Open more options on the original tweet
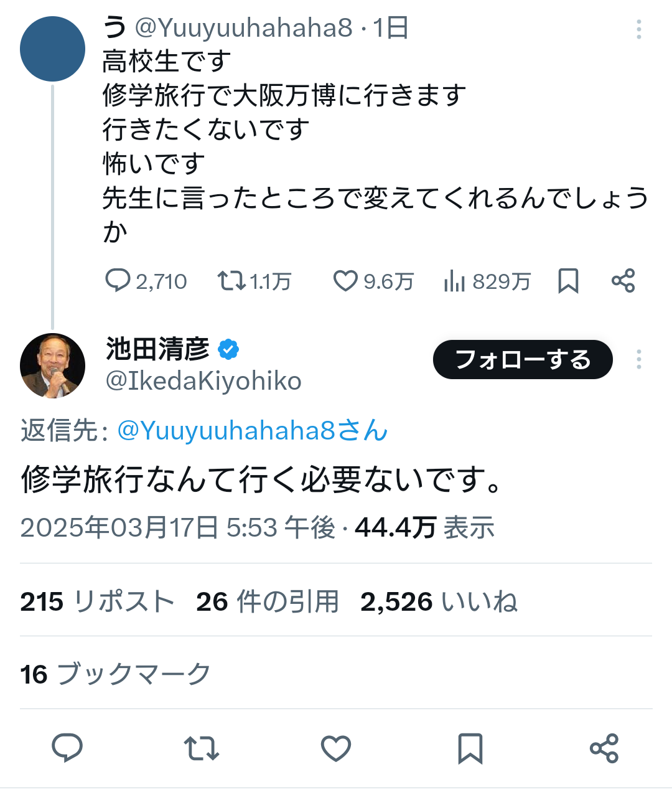 (x=639, y=29)
